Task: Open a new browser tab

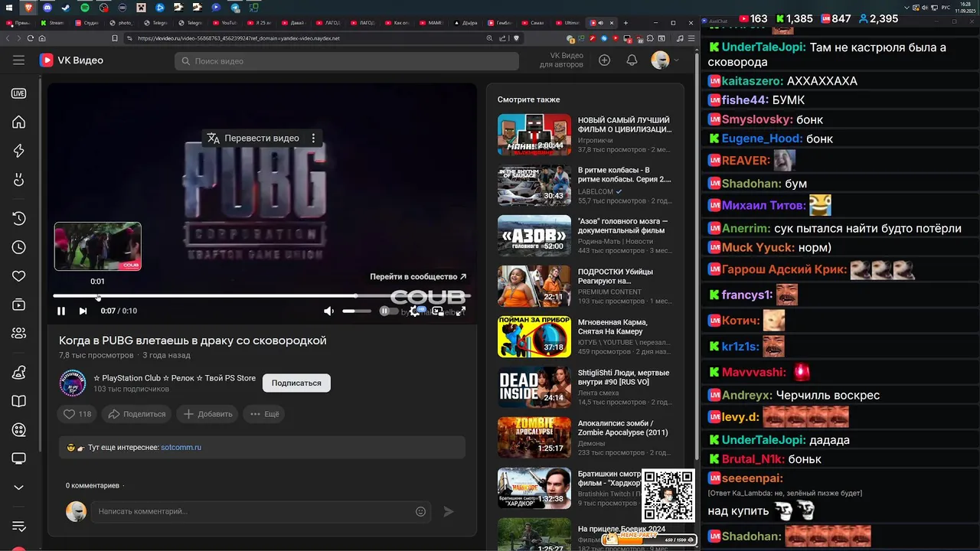Action: coord(626,23)
